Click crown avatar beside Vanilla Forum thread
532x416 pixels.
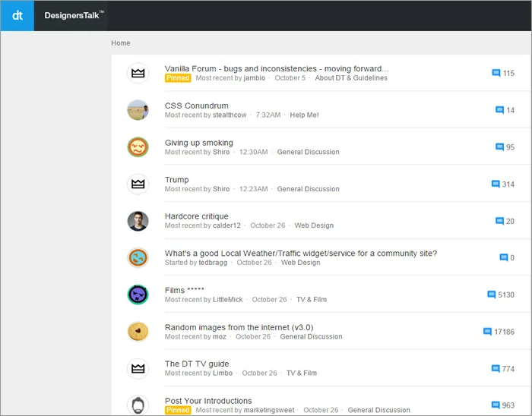pos(138,73)
